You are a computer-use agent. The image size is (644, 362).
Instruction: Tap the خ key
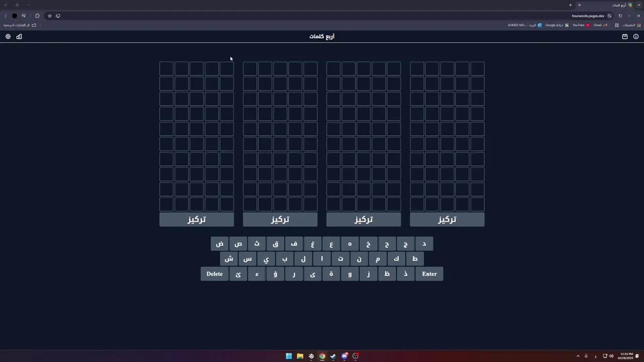click(x=368, y=244)
